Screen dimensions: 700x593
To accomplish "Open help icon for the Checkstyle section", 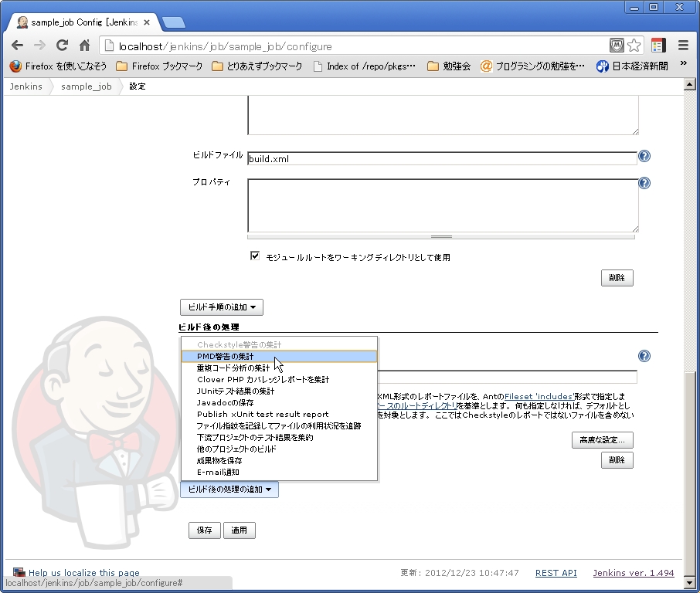I will coord(644,356).
